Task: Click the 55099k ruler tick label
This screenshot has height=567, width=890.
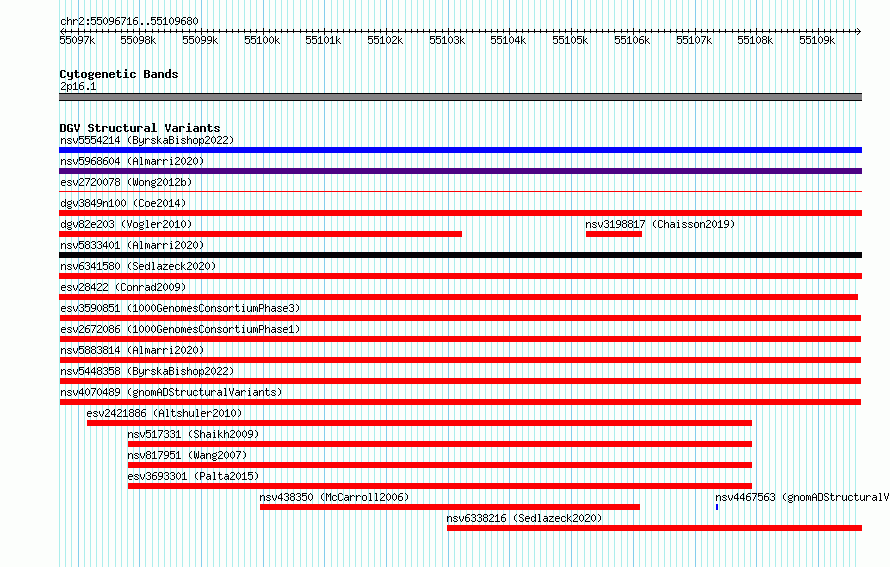Action: pyautogui.click(x=200, y=40)
